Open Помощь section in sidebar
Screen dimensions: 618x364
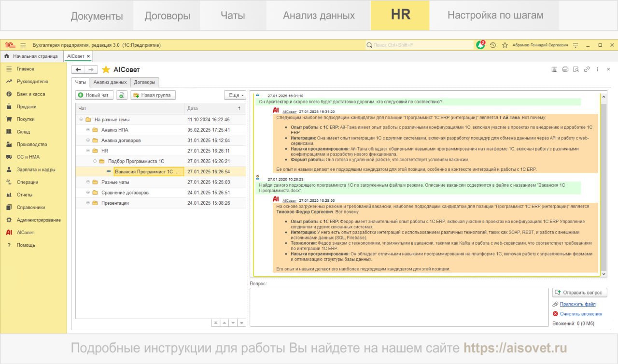pos(26,245)
